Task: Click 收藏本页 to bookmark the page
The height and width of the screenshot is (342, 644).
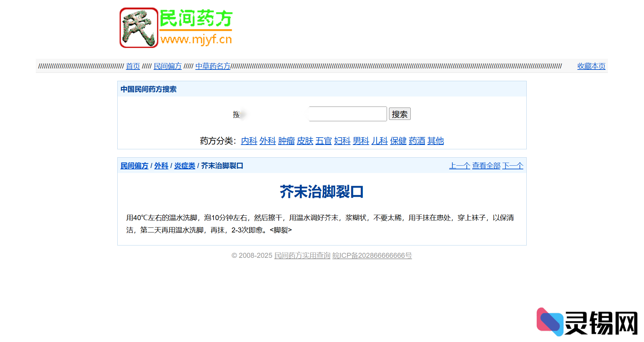Action: [x=591, y=66]
